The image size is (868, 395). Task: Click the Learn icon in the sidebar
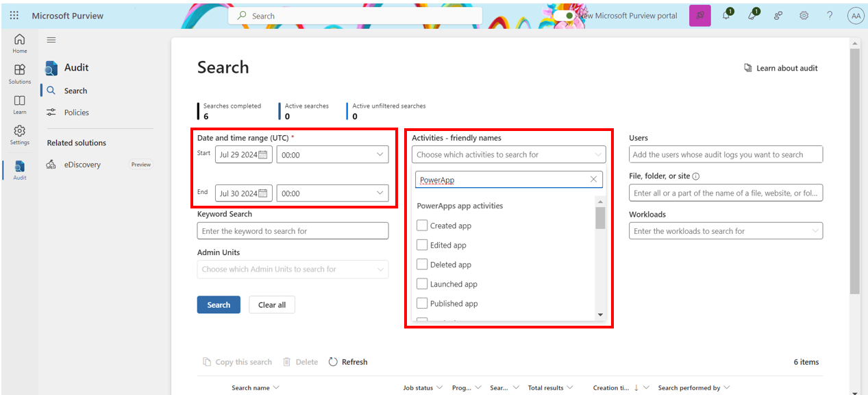pyautogui.click(x=19, y=103)
